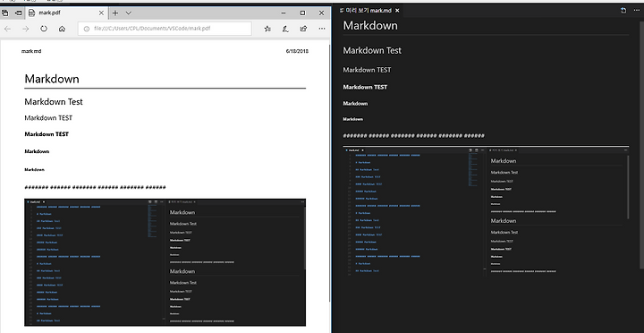Image resolution: width=644 pixels, height=333 pixels.
Task: Open Edge's tabs you've set aside icon
Action: click(5, 13)
